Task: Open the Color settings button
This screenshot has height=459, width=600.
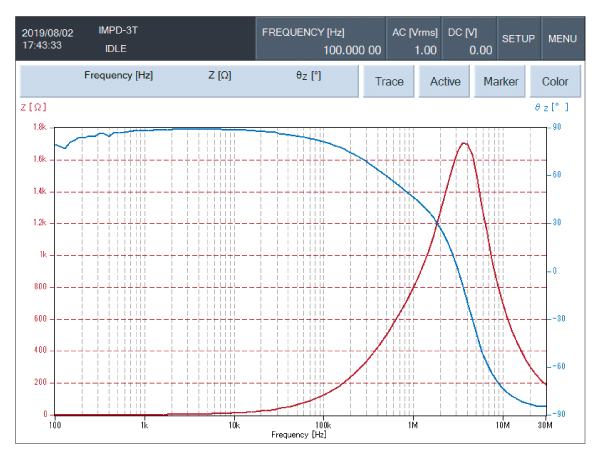Action: pyautogui.click(x=555, y=81)
